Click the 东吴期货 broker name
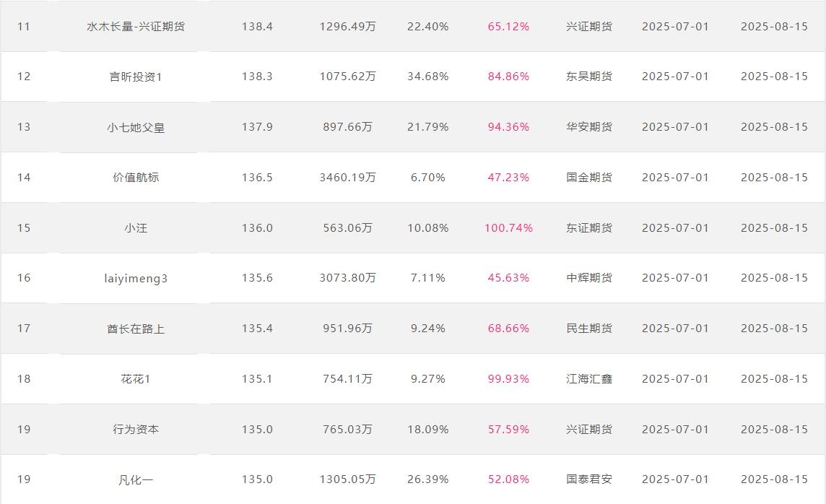The height and width of the screenshot is (504, 826). click(x=589, y=77)
